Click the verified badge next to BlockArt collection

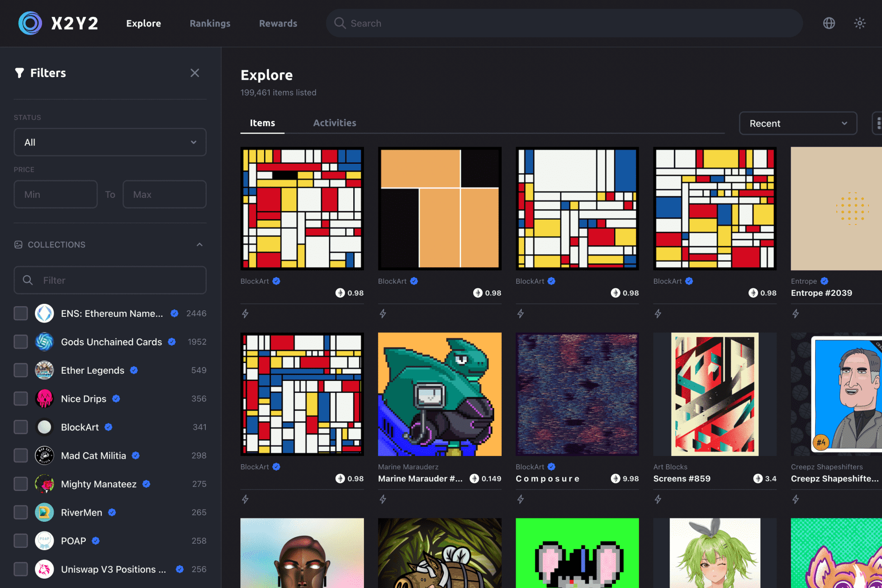click(x=108, y=427)
